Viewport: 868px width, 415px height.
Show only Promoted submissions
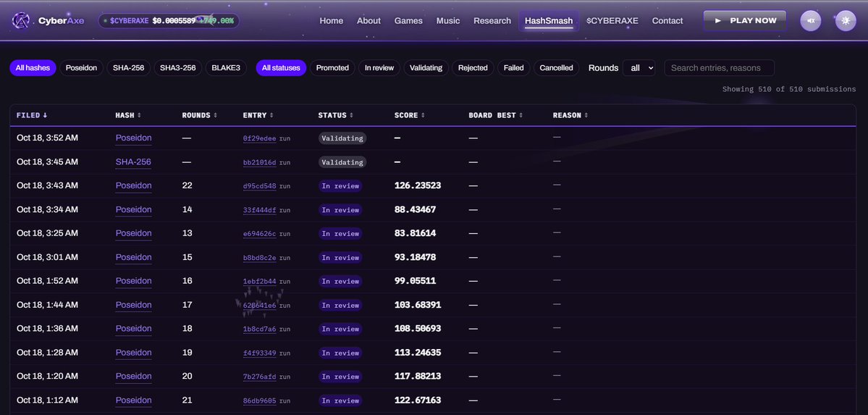click(332, 68)
